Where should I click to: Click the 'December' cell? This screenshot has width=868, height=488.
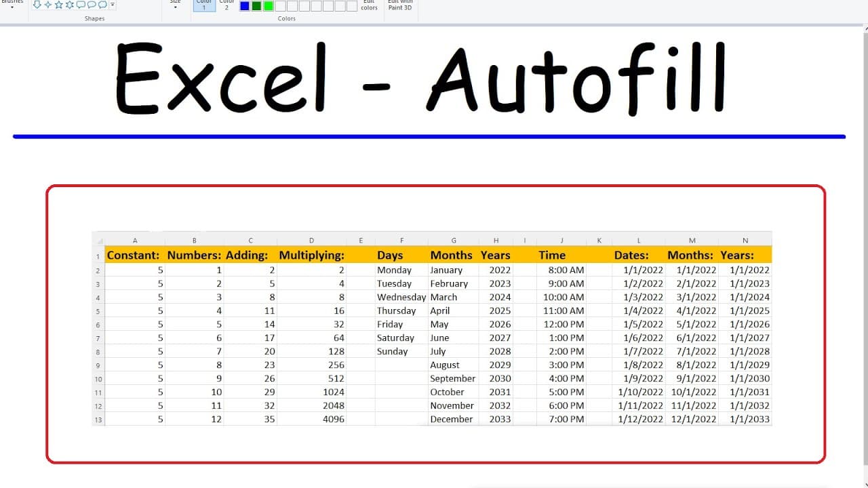click(453, 419)
